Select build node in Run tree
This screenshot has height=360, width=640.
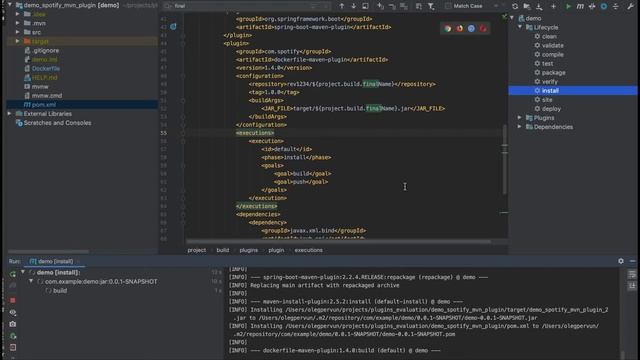(x=60, y=291)
